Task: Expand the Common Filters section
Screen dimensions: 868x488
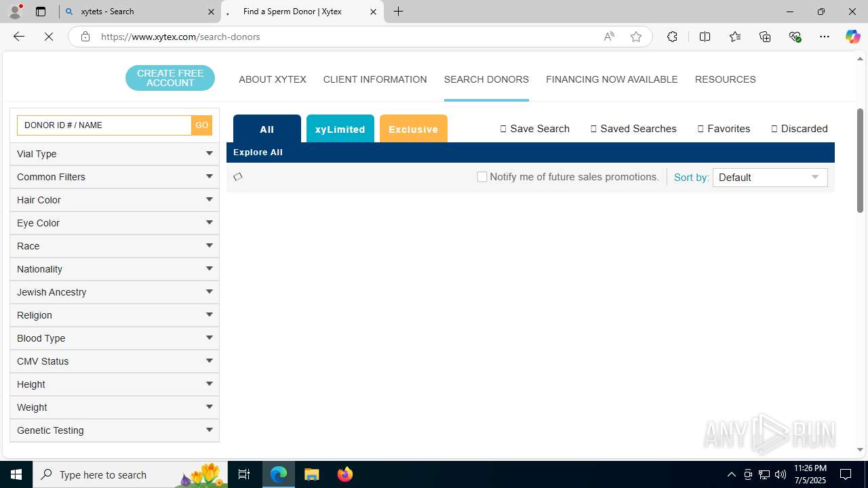Action: 115,177
